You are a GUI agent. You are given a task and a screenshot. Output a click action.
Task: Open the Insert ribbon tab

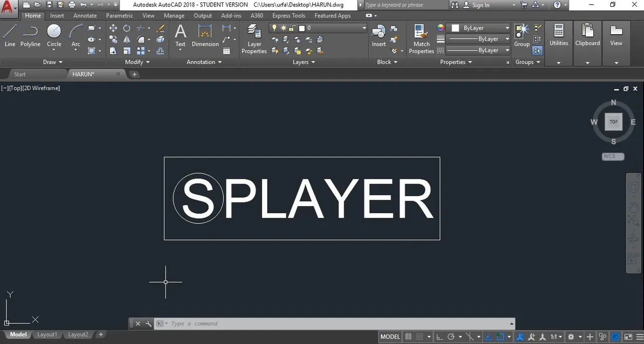[57, 16]
